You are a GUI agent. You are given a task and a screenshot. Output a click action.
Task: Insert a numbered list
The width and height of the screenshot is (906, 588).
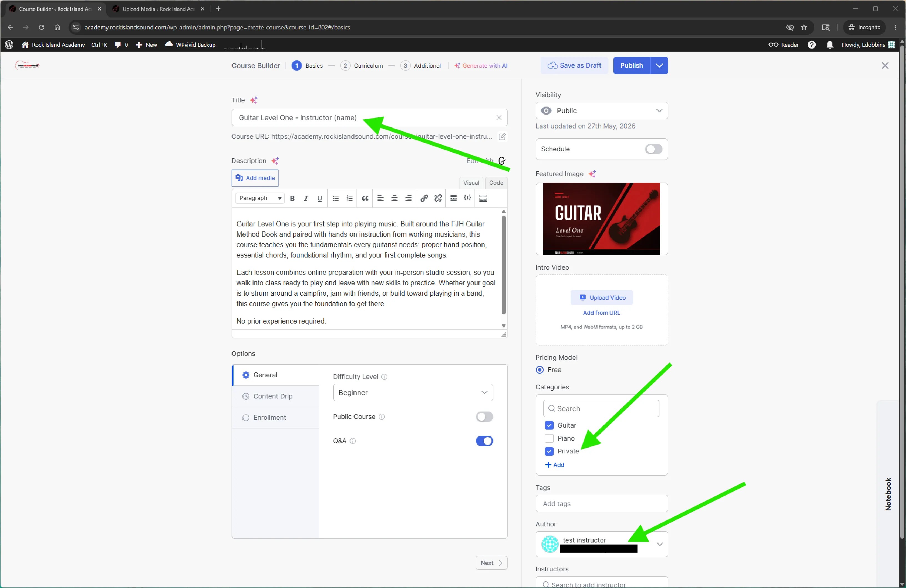point(350,198)
